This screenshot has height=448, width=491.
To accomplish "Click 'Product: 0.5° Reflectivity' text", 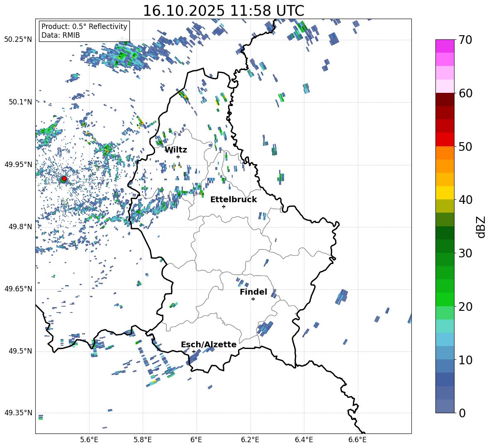I will 84,26.
